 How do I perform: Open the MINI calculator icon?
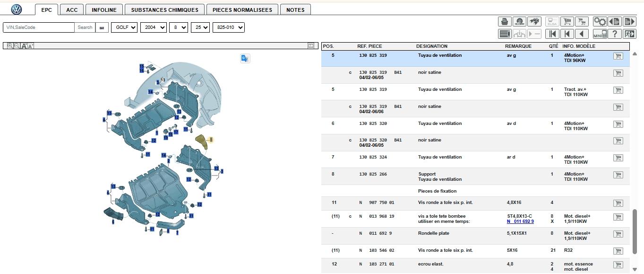pos(600,34)
